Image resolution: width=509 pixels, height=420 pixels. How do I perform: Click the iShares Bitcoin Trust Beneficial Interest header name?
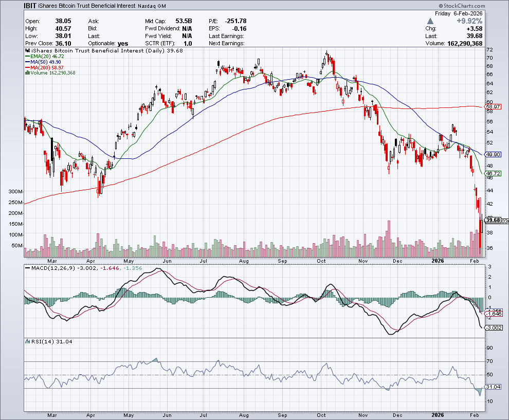(x=87, y=6)
